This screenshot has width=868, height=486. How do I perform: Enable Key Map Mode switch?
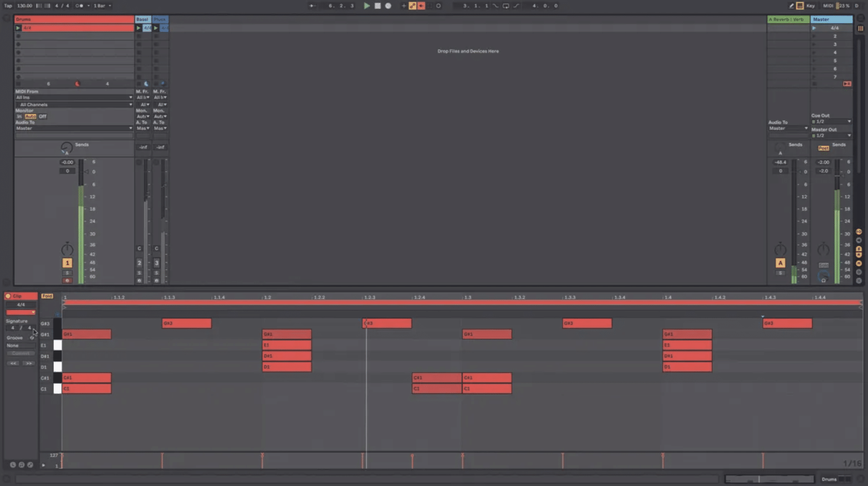[x=810, y=6]
